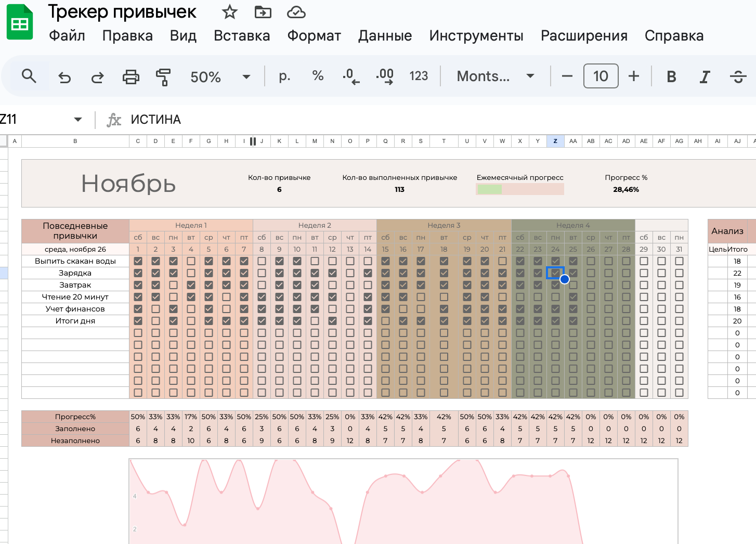Apply strikethrough formatting
This screenshot has height=544, width=756.
click(738, 77)
